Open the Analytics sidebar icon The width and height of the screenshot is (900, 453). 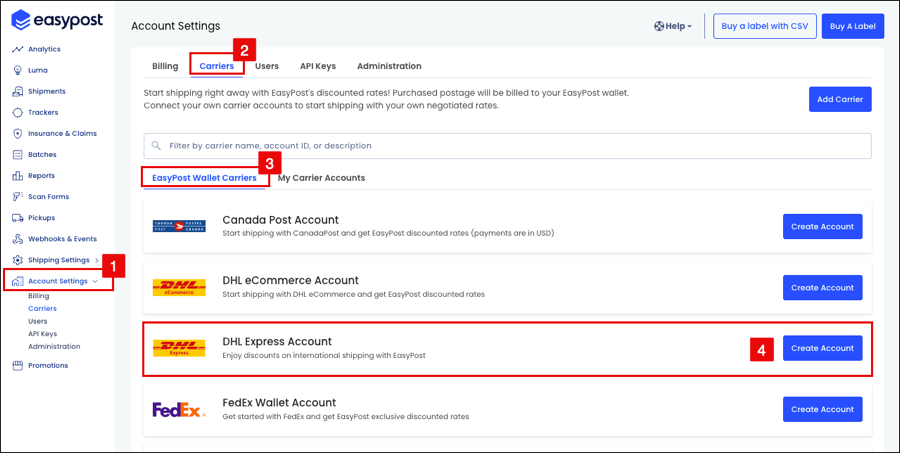(x=17, y=49)
